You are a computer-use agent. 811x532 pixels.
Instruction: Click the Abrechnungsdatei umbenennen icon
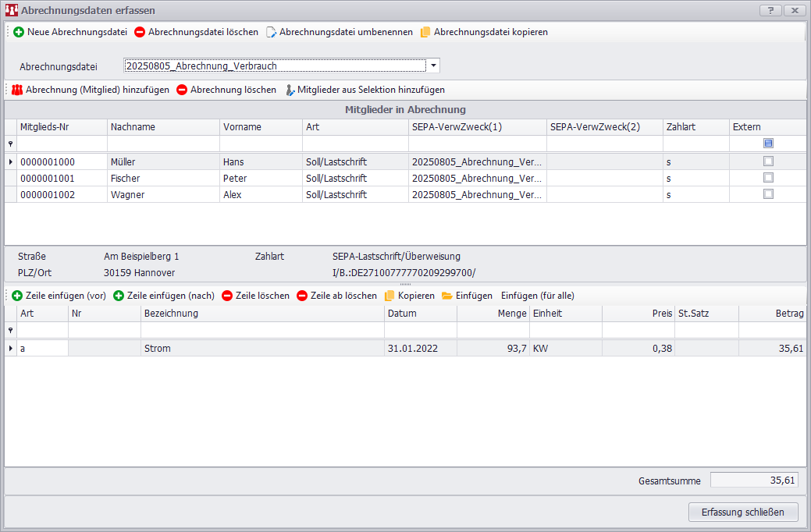click(x=271, y=33)
